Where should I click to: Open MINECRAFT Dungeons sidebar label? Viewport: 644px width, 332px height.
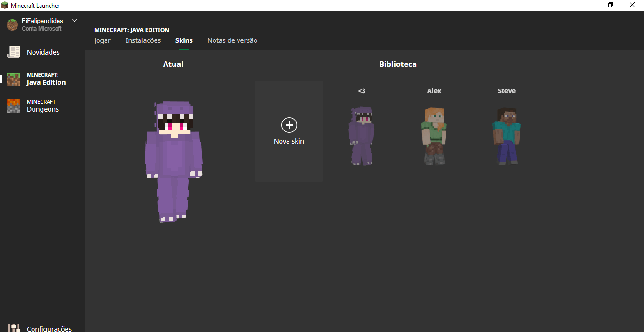tap(43, 106)
